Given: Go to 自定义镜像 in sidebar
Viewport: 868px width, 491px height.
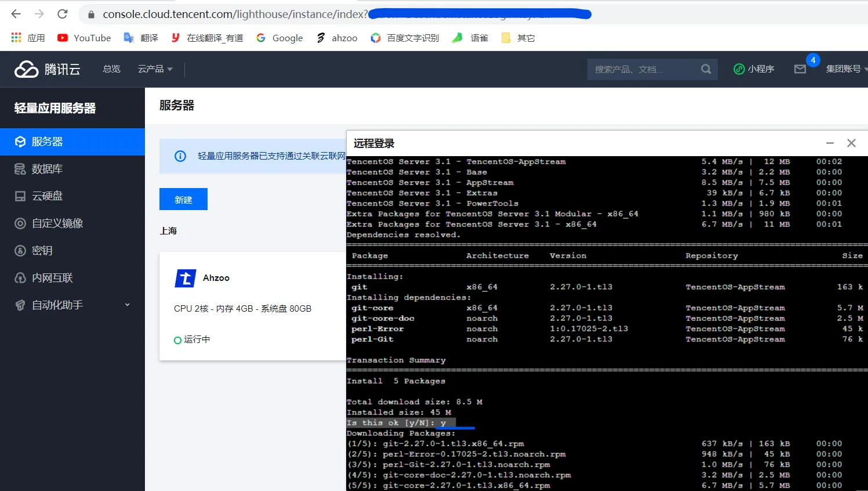Looking at the screenshot, I should click(x=57, y=223).
